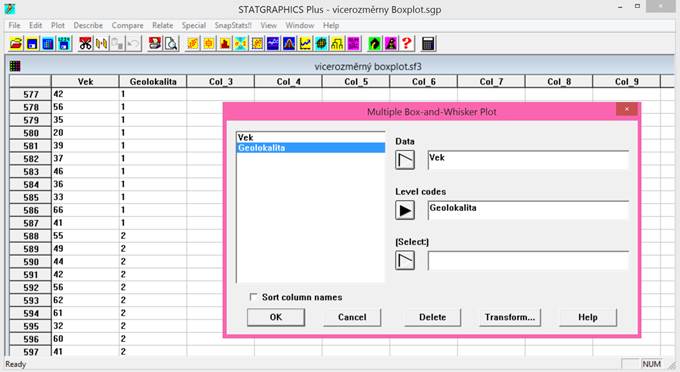Click the Print Preview magnifier icon
680x372 pixels.
tap(171, 44)
